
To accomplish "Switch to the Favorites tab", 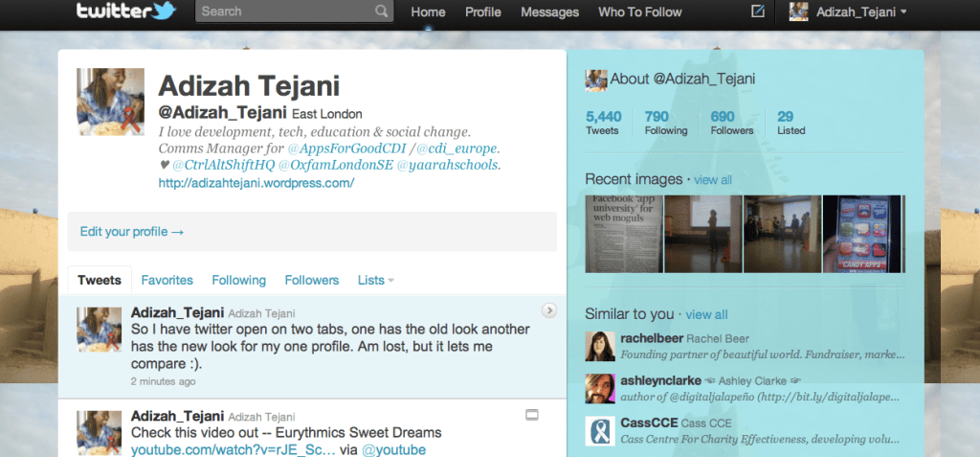I will 167,281.
